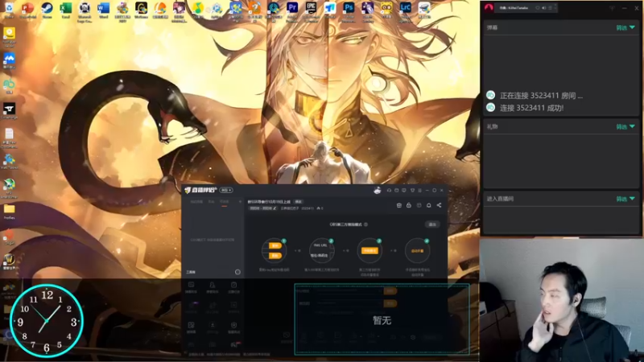Open the Epic Games Launcher icon
Image resolution: width=644 pixels, height=362 pixels.
311,9
